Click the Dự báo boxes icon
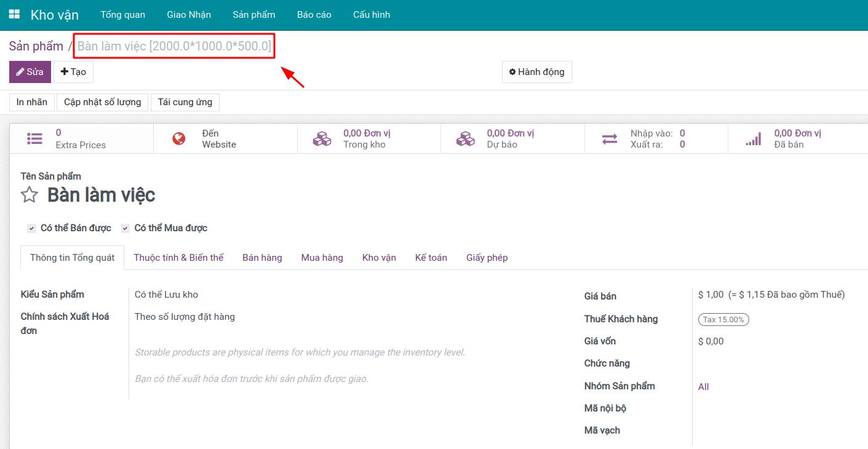Screen dimensions: 868x449 (466, 139)
